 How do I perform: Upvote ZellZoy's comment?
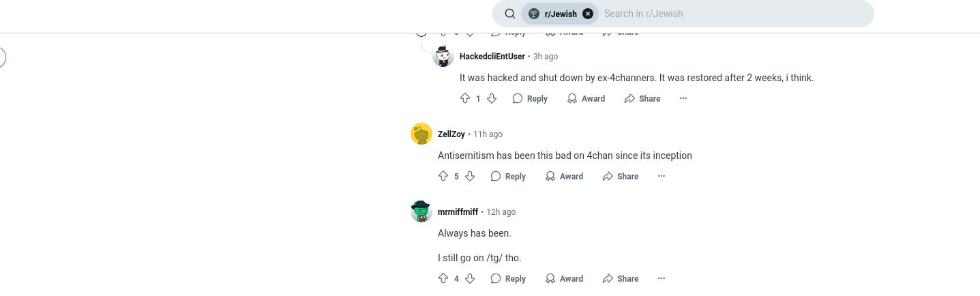click(443, 176)
